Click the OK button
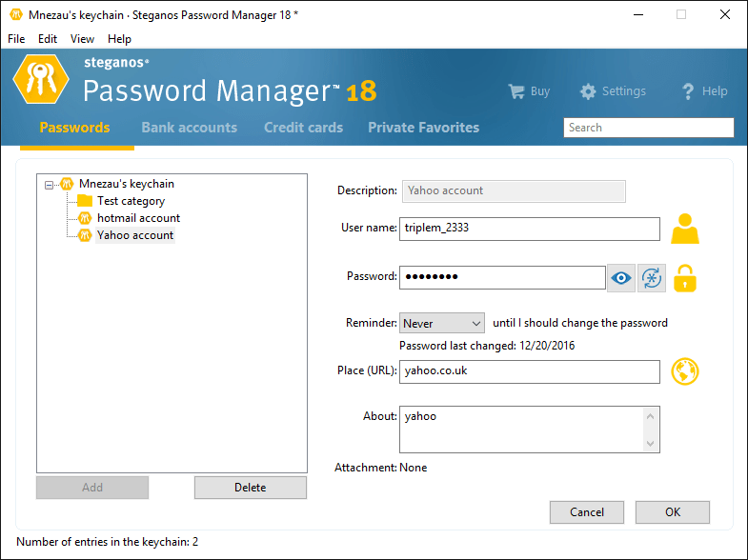748x560 pixels. pos(673,512)
